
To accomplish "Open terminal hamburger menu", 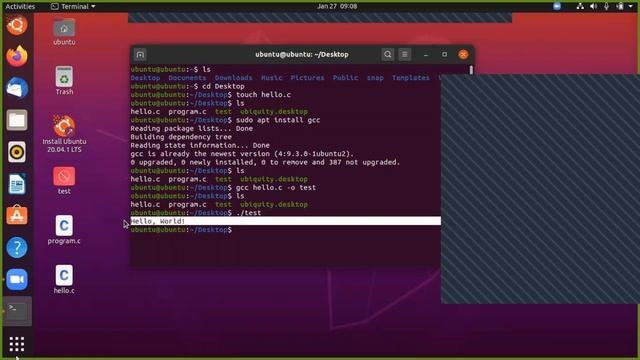I will tap(404, 54).
